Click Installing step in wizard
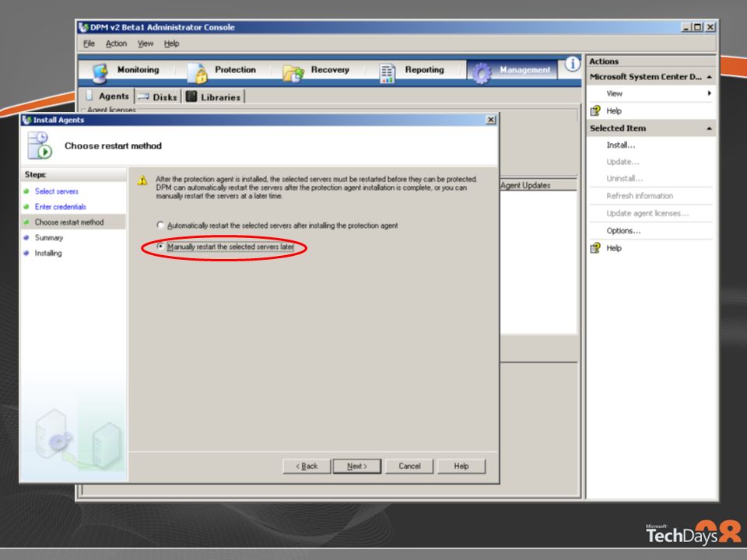Image resolution: width=747 pixels, height=560 pixels. tap(48, 253)
